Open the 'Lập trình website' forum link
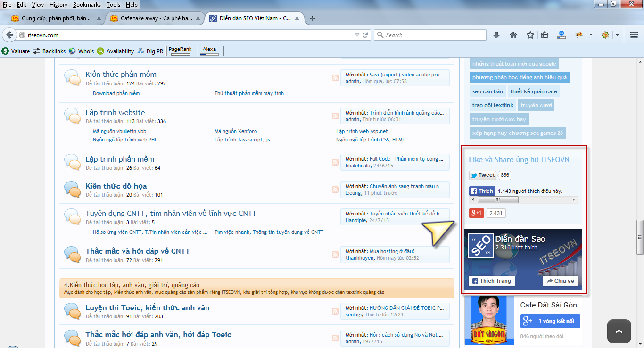 coord(115,112)
